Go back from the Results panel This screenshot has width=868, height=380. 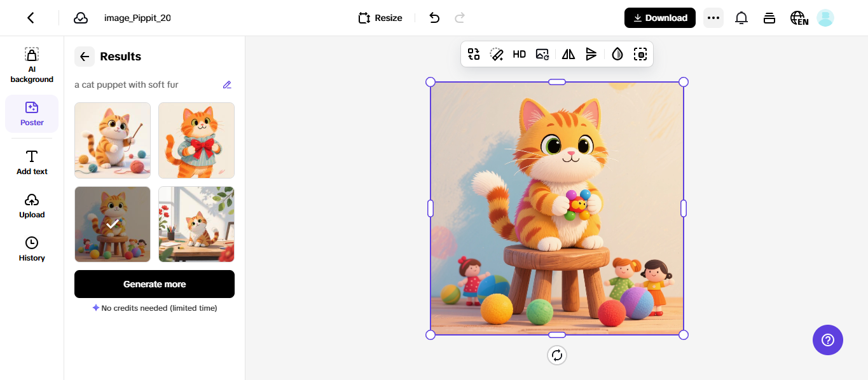(x=85, y=57)
